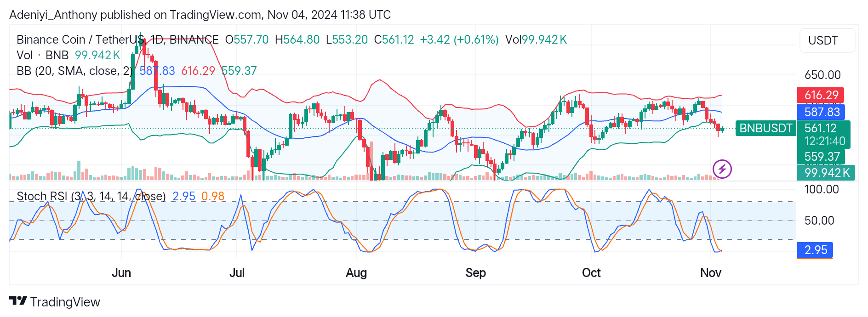This screenshot has height=317, width=868.
Task: Click the 650.00 price axis label
Action: pos(822,75)
